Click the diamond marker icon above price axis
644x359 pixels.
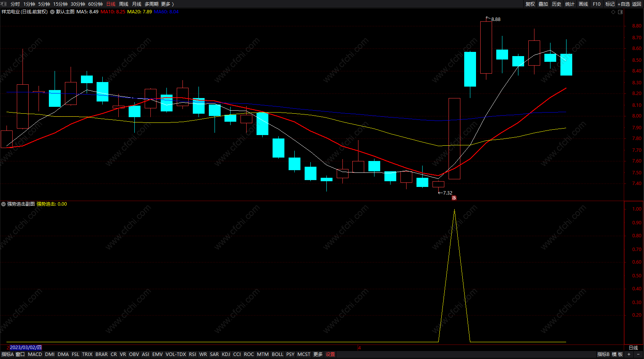coord(613,12)
